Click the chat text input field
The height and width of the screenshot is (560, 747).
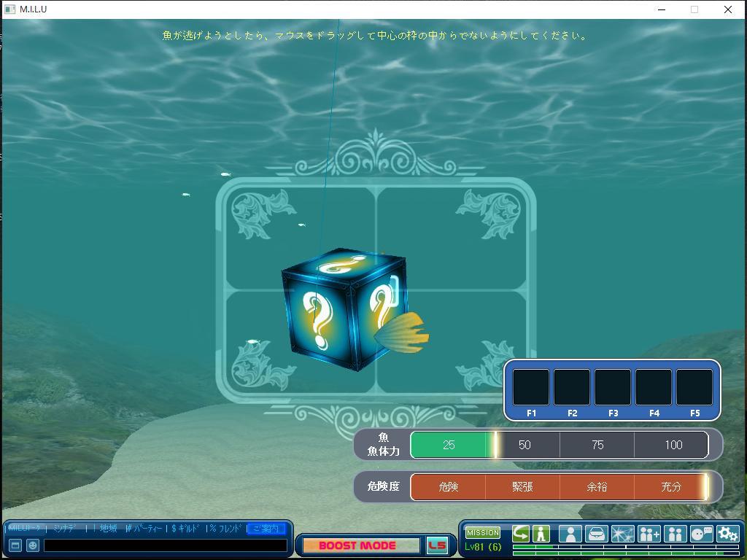coord(166,545)
